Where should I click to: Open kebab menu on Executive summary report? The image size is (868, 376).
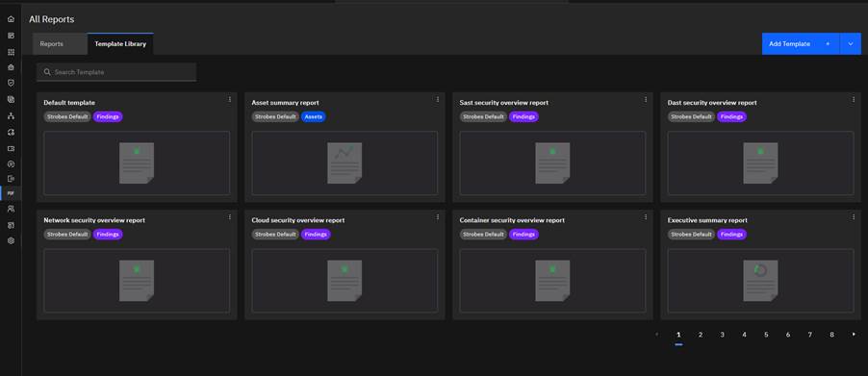click(x=854, y=217)
